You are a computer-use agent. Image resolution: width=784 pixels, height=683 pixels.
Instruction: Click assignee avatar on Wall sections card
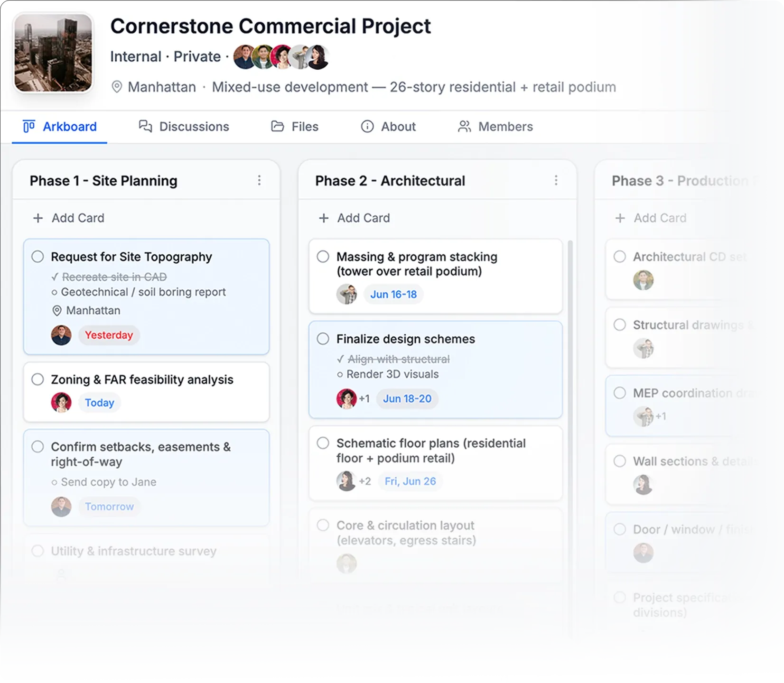[x=644, y=485]
